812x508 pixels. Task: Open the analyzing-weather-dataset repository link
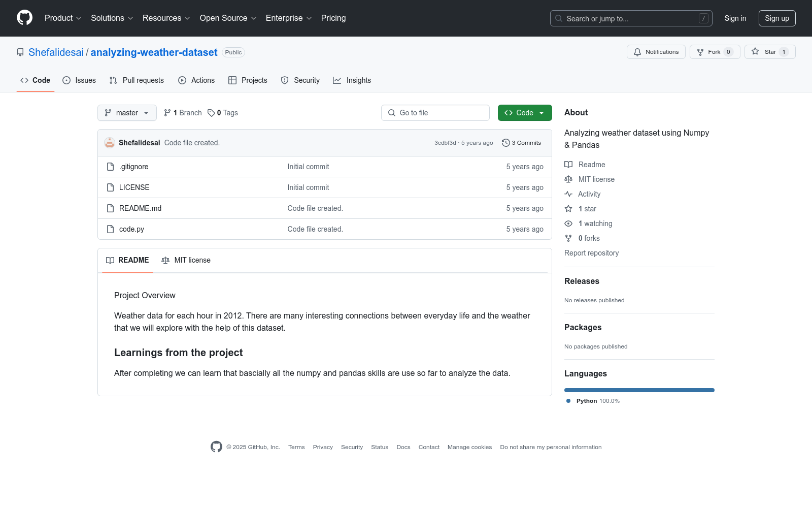tap(154, 52)
